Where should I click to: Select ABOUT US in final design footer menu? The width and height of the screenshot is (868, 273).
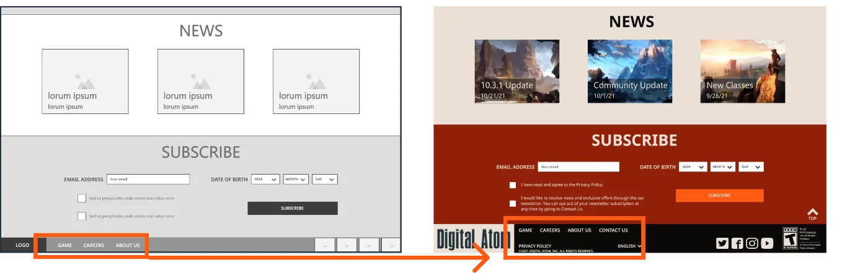(580, 230)
